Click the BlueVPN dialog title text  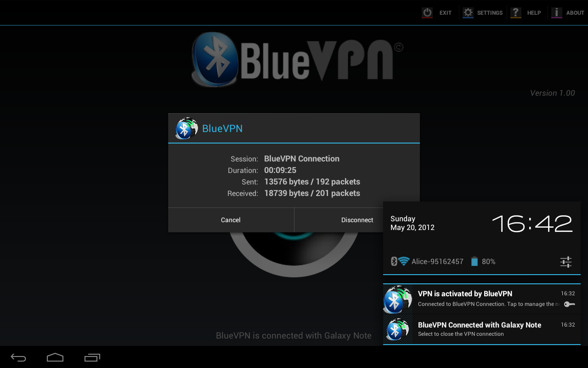(x=222, y=128)
